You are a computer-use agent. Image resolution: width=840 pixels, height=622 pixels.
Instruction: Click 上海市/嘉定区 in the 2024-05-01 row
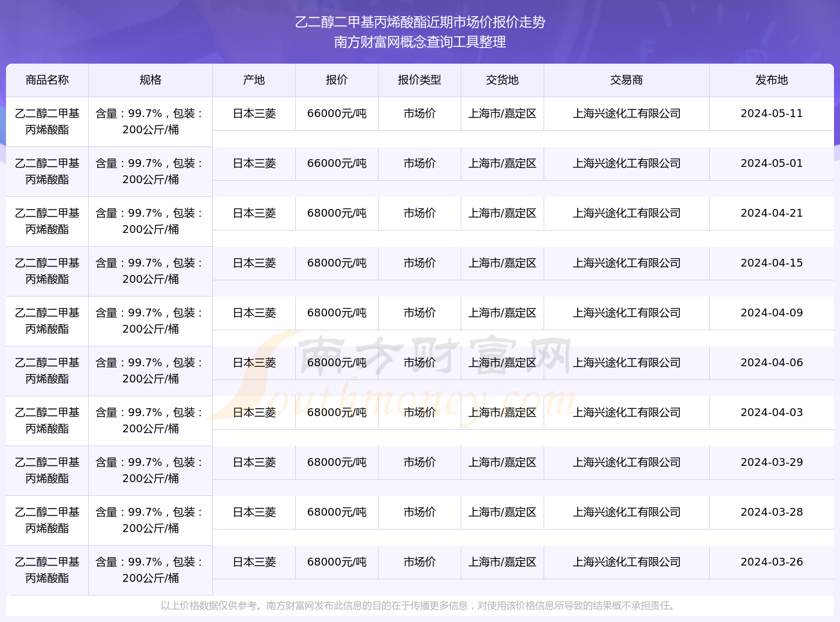502,163
